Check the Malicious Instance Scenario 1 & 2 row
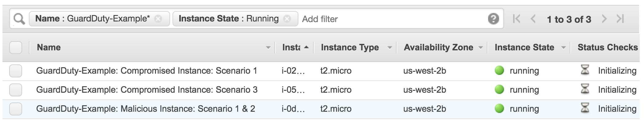The image size is (644, 124). tap(16, 109)
